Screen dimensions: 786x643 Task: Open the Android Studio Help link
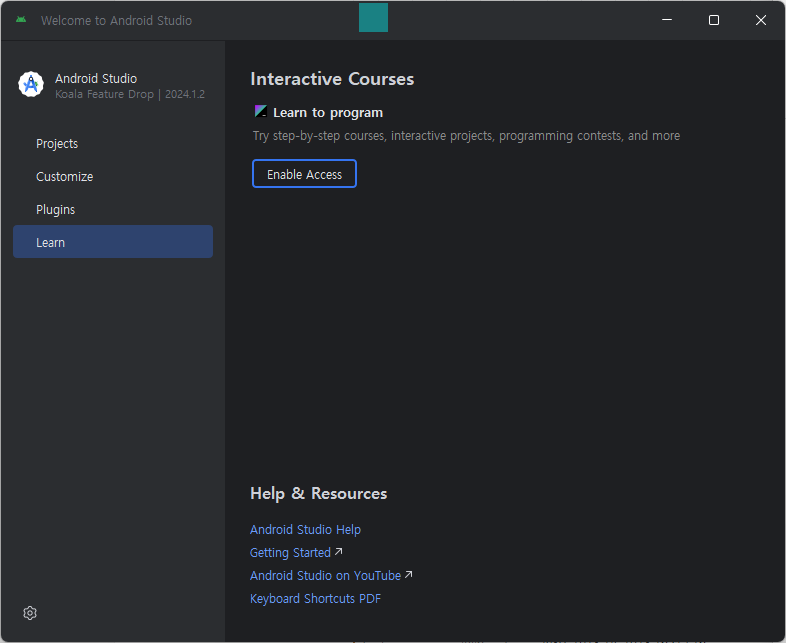pos(305,530)
